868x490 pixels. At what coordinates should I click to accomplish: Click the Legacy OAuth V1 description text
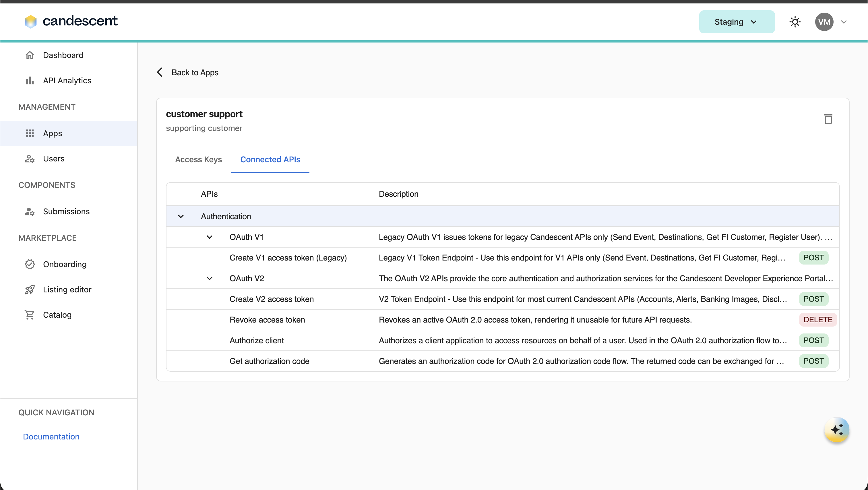606,237
